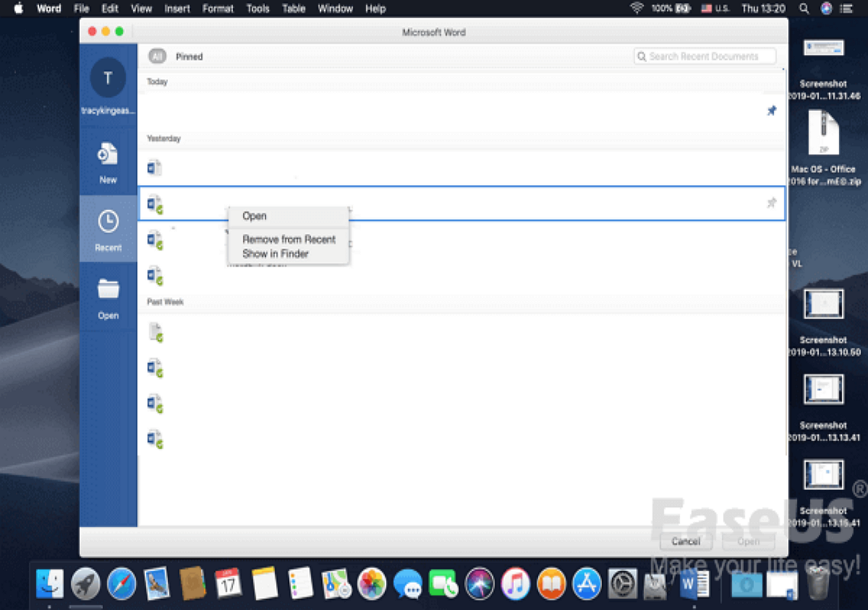Image resolution: width=868 pixels, height=610 pixels.
Task: Open Notification Center list icon
Action: [848, 9]
